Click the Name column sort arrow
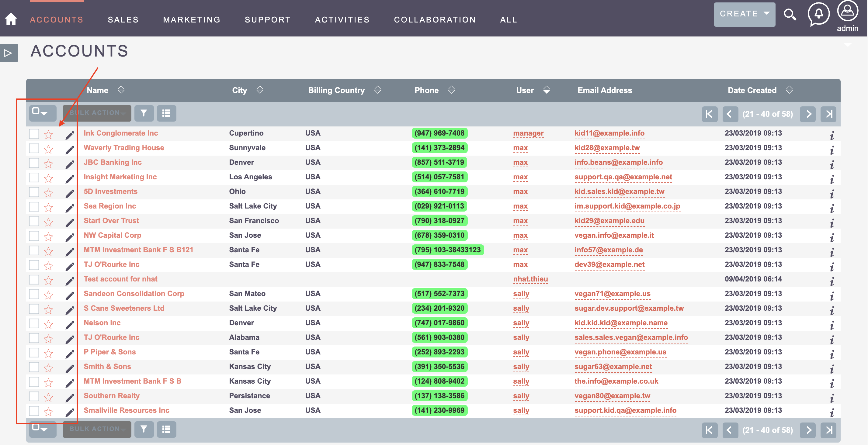The height and width of the screenshot is (445, 868). point(120,90)
